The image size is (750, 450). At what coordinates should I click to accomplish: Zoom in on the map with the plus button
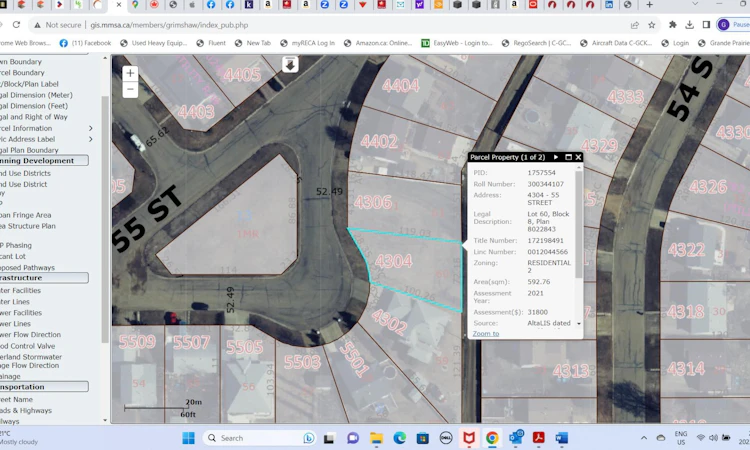(130, 73)
